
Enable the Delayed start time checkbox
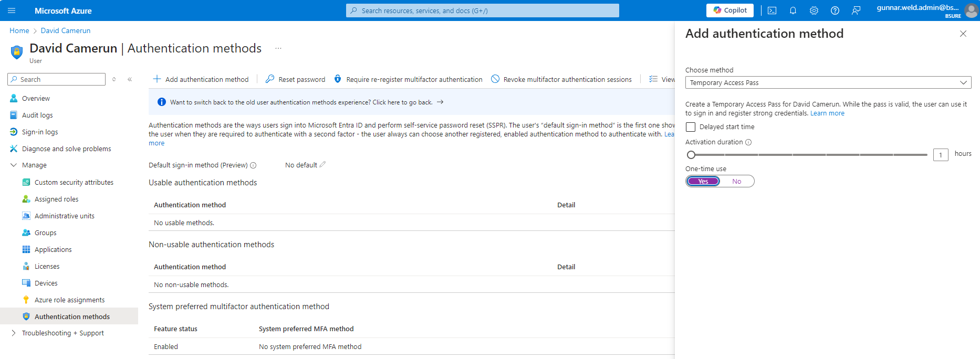click(691, 127)
